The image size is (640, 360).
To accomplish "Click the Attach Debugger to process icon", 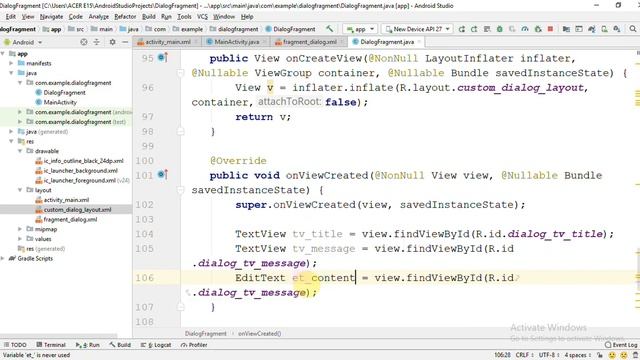I will coord(538,29).
